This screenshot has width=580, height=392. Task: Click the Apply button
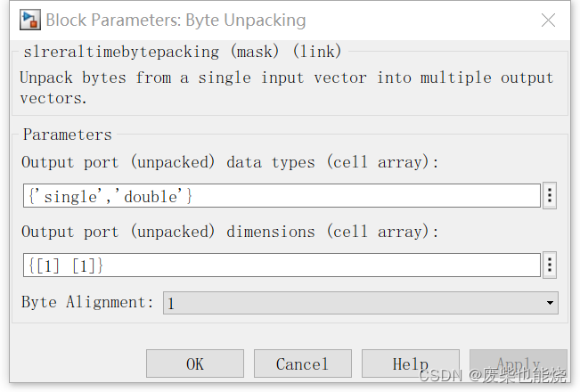click(x=518, y=363)
